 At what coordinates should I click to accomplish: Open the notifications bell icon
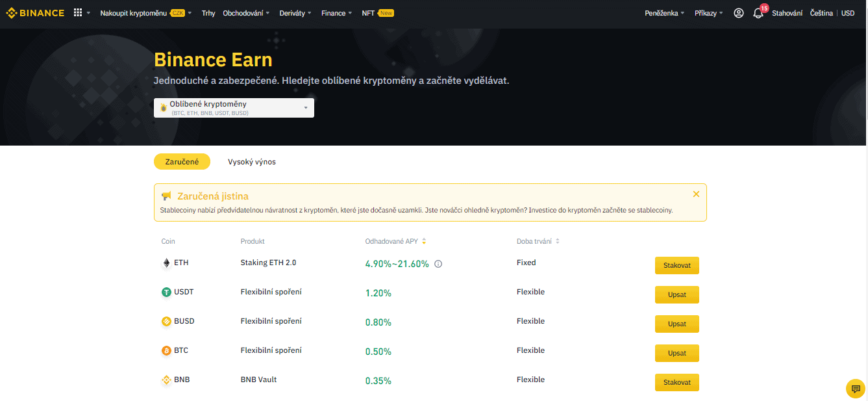coord(758,14)
